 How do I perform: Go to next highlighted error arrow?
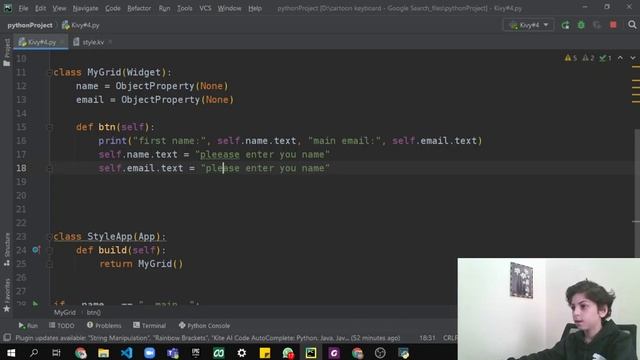(633, 58)
